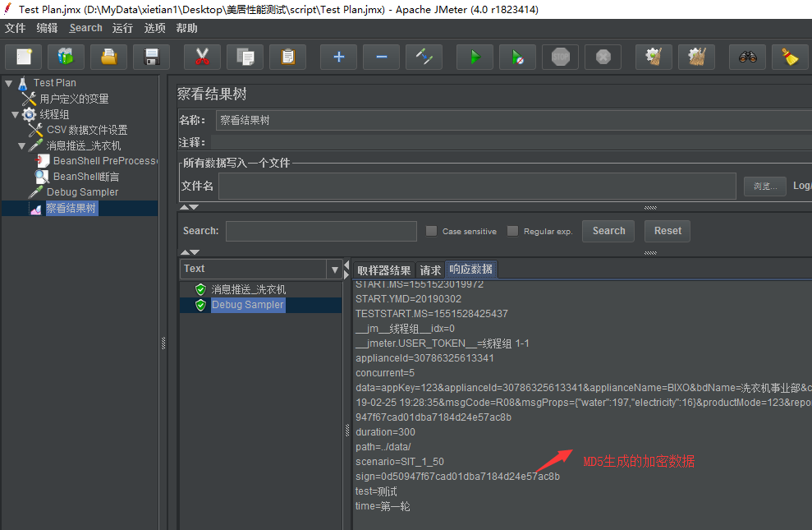
Task: Click the Expand All plus icon
Action: (x=339, y=57)
